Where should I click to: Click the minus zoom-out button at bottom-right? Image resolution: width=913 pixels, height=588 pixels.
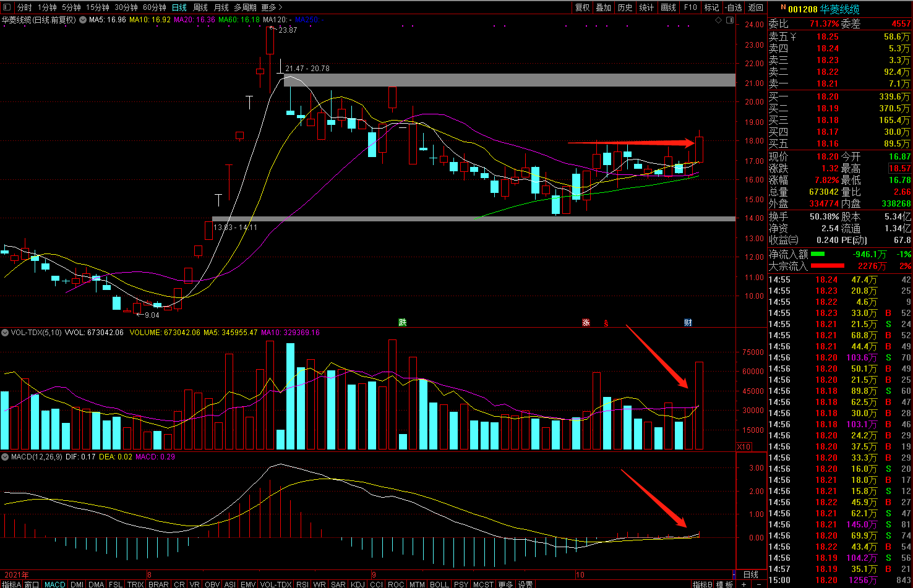(x=760, y=584)
